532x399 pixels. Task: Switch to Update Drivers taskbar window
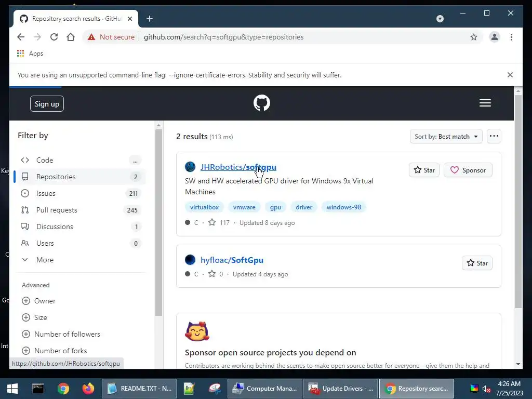point(340,389)
